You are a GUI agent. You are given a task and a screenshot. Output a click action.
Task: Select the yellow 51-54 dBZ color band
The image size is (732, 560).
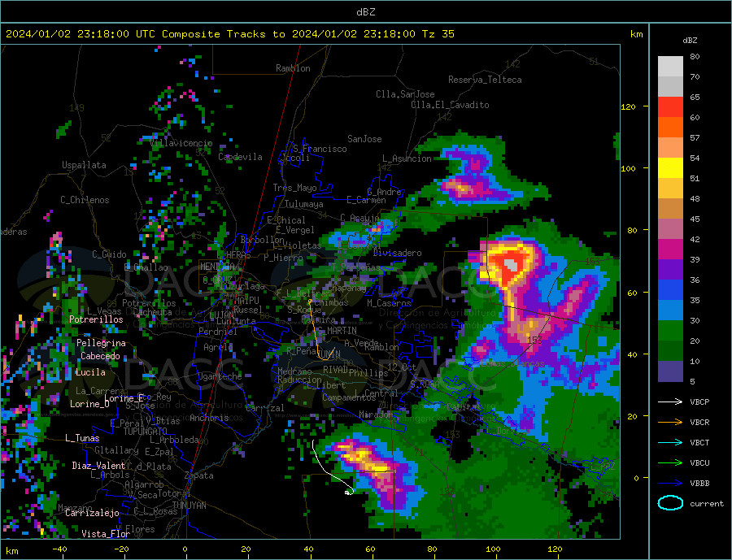670,168
